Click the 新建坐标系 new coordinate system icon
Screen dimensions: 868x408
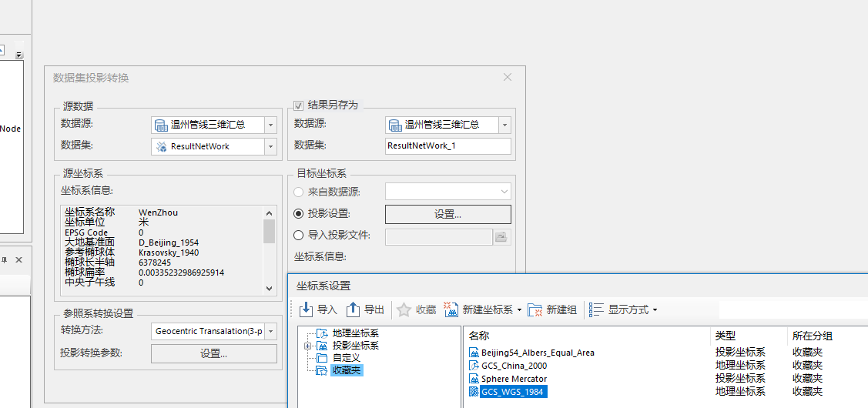point(451,310)
